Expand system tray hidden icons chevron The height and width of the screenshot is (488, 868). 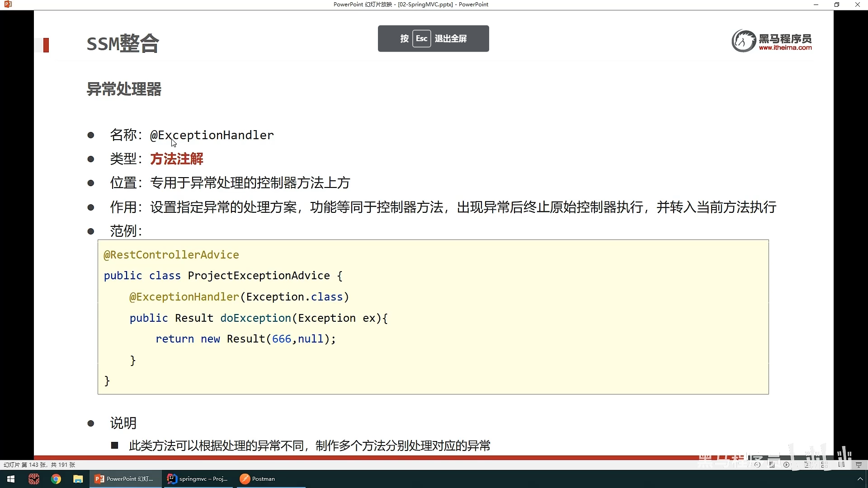pyautogui.click(x=860, y=479)
